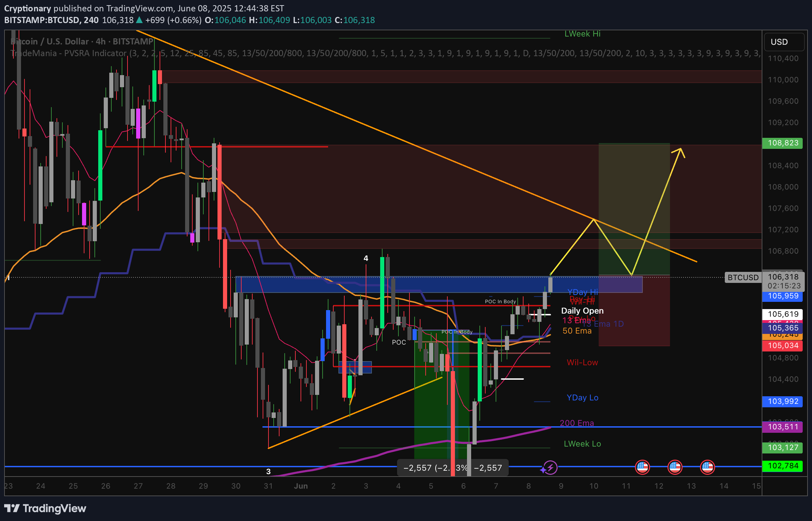812x521 pixels.
Task: Click the green 108,823 price label
Action: (782, 143)
